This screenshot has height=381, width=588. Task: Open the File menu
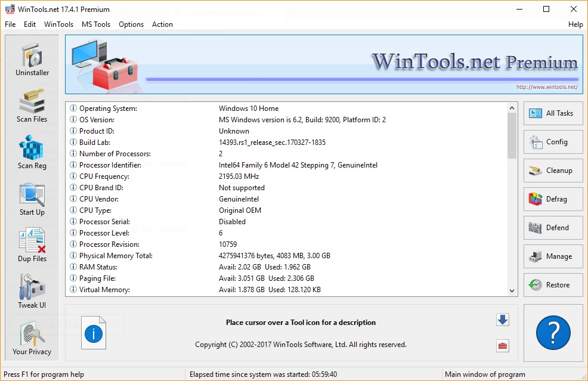point(10,24)
